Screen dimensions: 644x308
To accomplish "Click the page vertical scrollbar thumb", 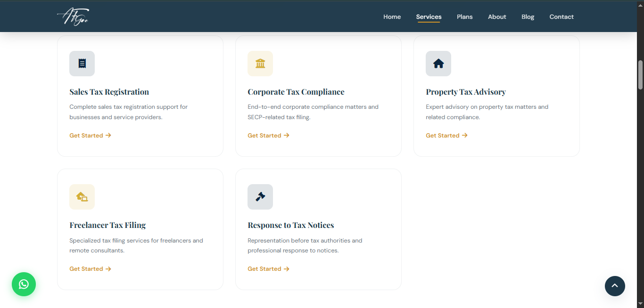I will point(640,75).
